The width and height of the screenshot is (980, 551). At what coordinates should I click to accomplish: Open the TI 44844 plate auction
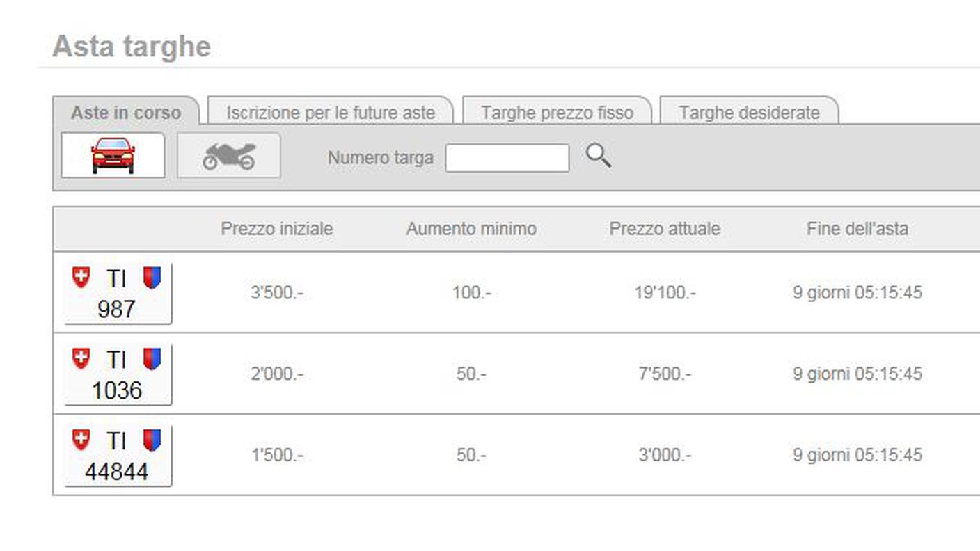tap(117, 471)
